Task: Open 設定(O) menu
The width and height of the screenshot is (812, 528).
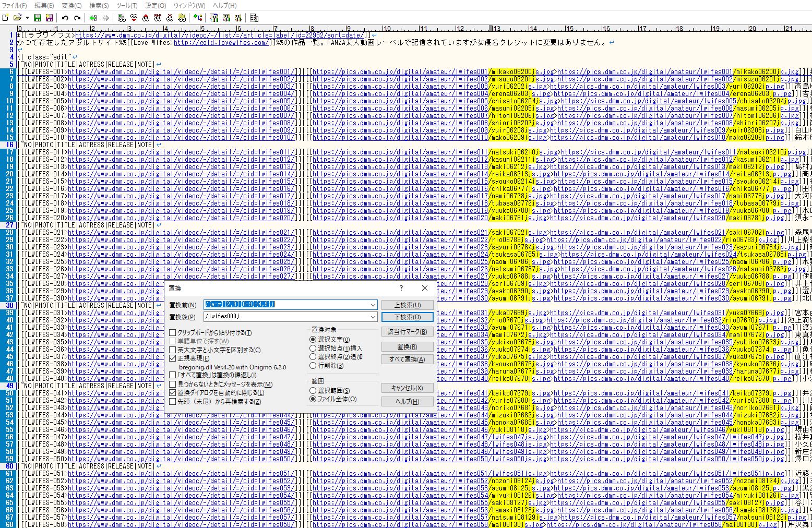Action: pos(156,5)
